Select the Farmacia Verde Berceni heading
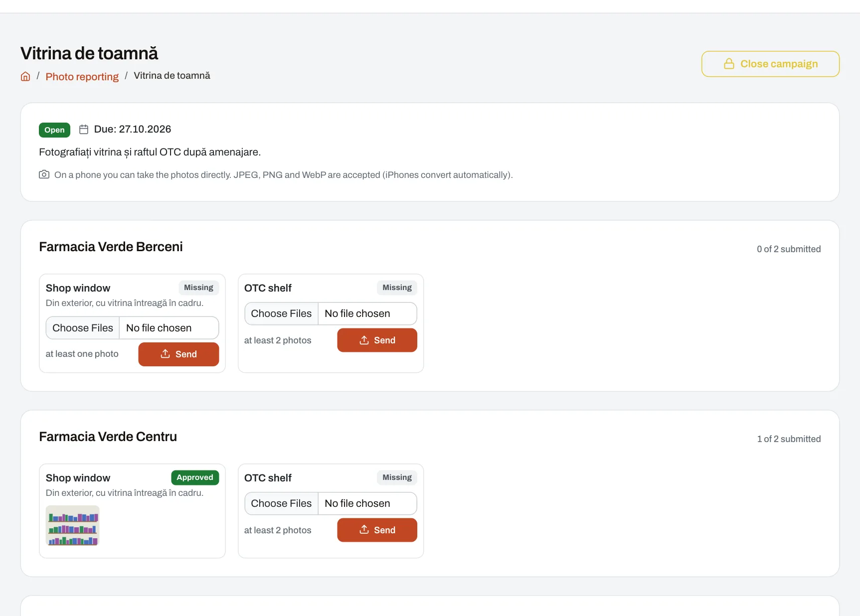The height and width of the screenshot is (616, 860). [x=111, y=247]
